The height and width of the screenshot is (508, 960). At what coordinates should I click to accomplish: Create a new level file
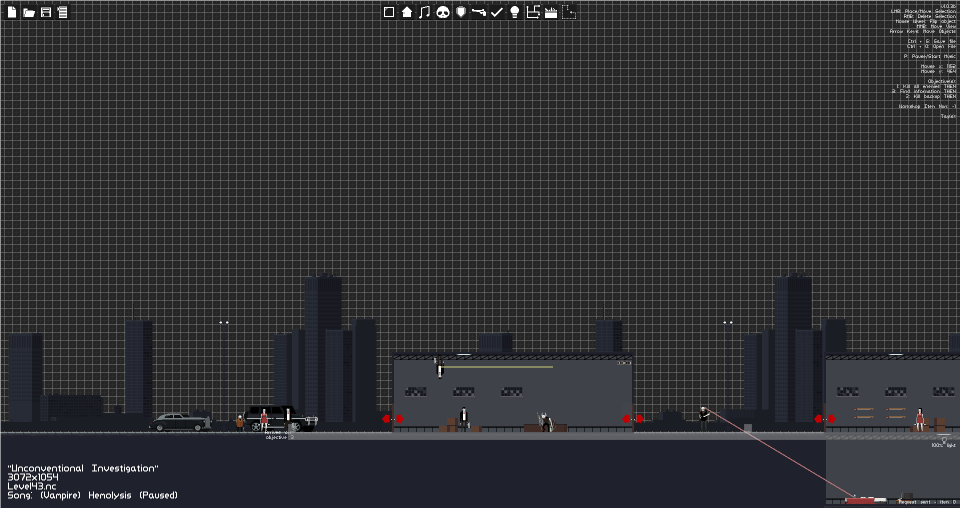click(x=12, y=12)
